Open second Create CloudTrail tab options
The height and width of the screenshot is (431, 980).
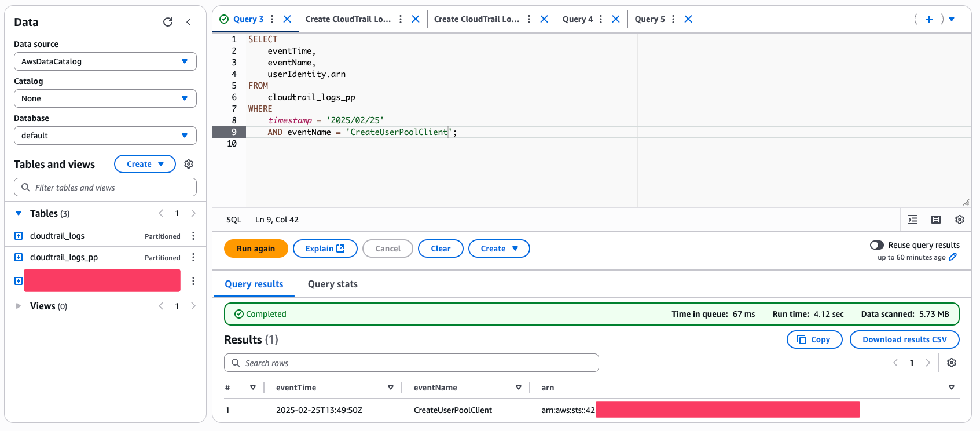coord(529,19)
